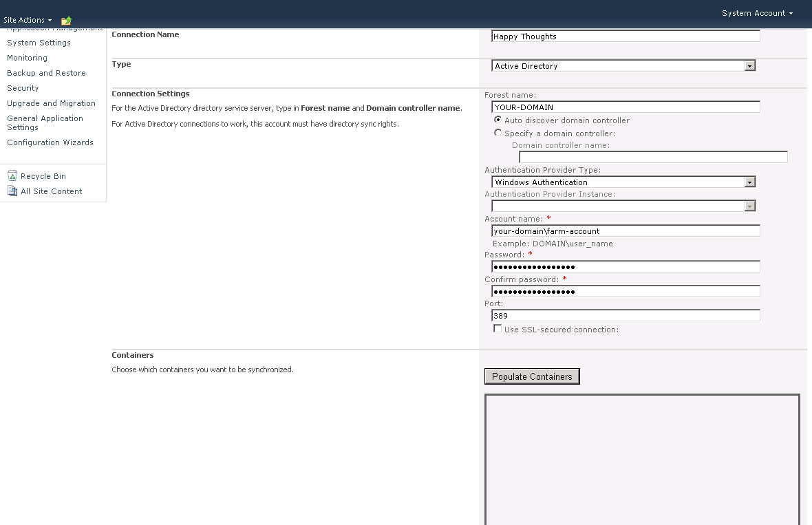Enable Use SSL-secured connection checkbox

(498, 329)
